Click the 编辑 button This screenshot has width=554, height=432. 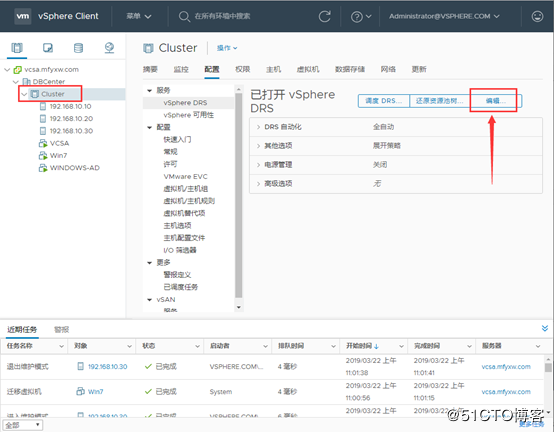496,101
